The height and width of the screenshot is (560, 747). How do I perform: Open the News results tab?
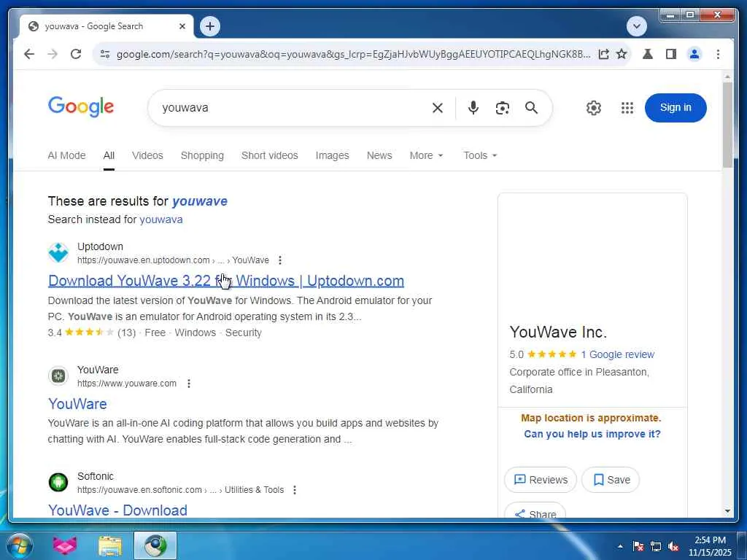(379, 156)
